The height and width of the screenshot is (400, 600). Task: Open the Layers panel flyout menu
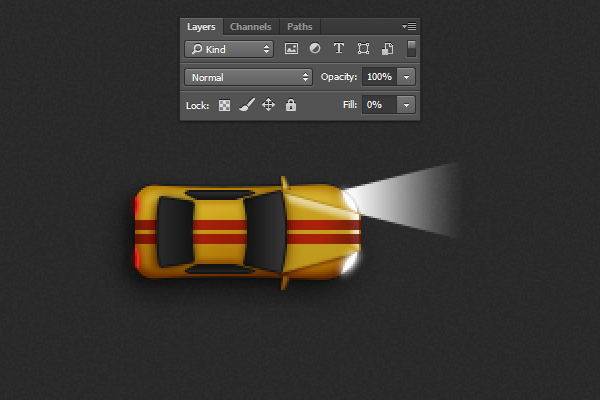[x=409, y=26]
